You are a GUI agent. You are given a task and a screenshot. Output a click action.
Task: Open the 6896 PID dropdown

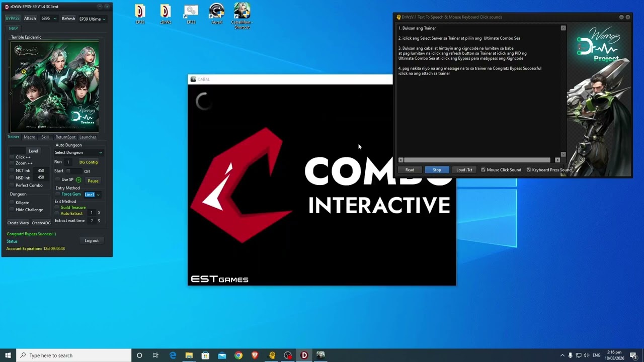[x=49, y=19]
